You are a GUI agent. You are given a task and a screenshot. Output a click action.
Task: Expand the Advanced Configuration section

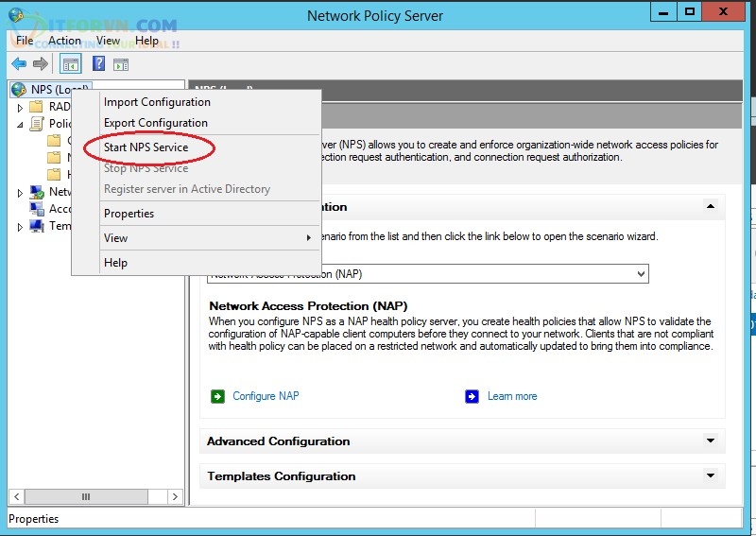pos(710,441)
